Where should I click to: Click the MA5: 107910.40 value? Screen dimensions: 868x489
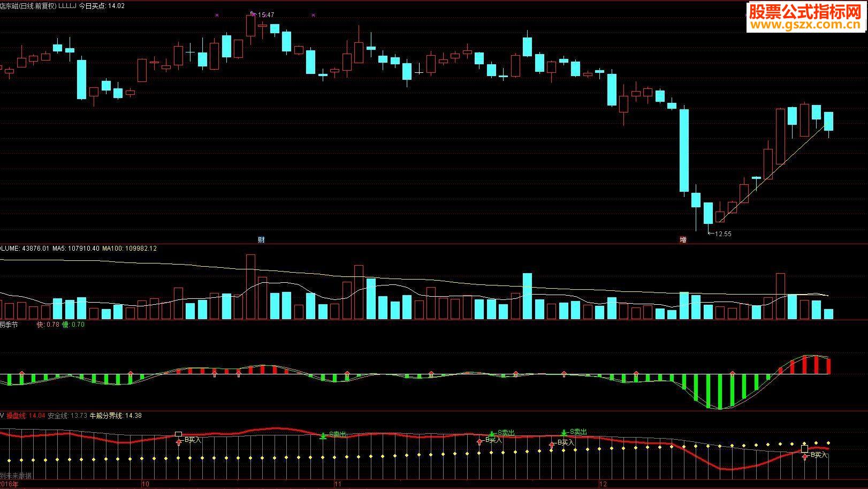pos(75,249)
